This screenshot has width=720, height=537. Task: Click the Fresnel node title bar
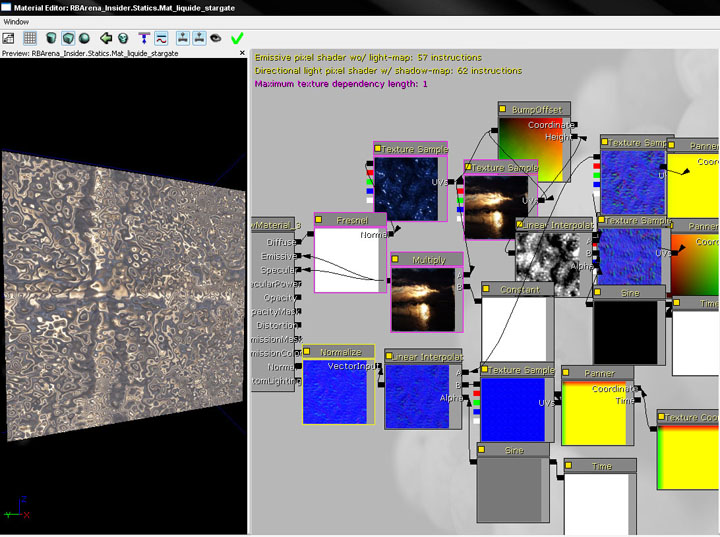(350, 220)
